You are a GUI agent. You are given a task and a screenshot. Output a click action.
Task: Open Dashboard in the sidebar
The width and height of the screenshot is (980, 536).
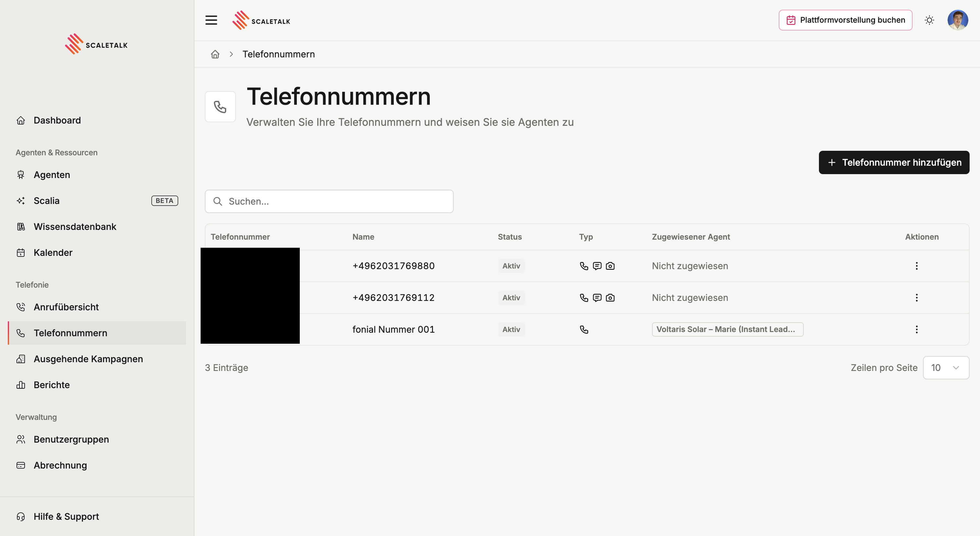[97, 120]
